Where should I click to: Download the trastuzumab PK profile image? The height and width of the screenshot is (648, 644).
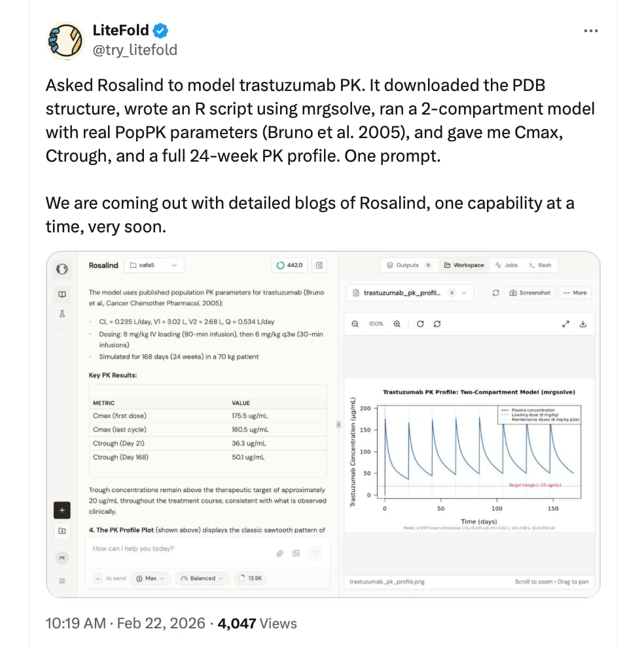(x=583, y=323)
